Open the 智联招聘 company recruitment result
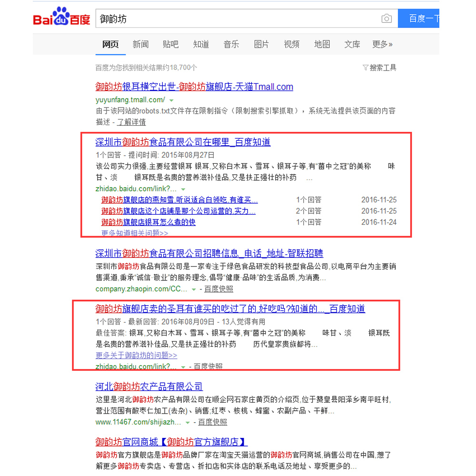476x476 pixels. pyautogui.click(x=209, y=253)
